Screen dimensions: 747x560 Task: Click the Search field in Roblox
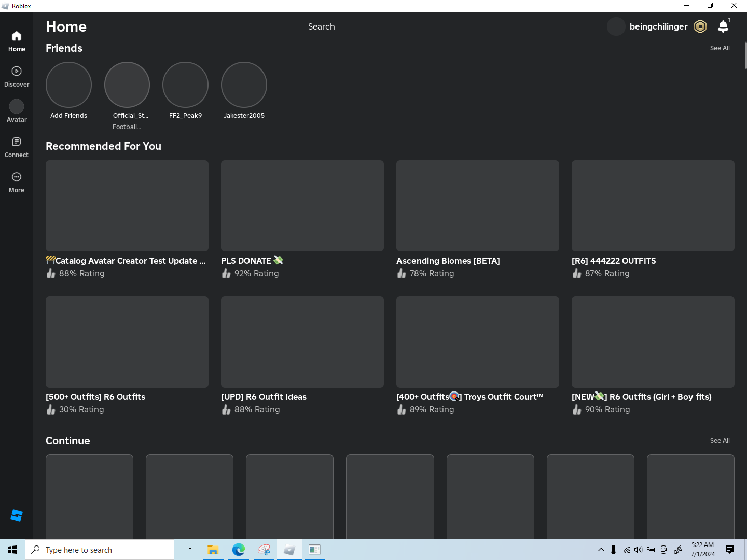click(x=321, y=26)
